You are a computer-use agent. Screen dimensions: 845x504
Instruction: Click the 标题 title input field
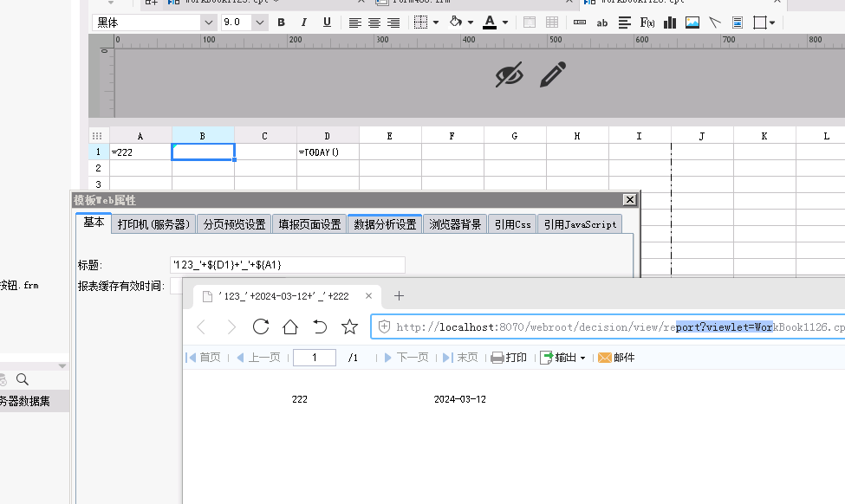(287, 265)
